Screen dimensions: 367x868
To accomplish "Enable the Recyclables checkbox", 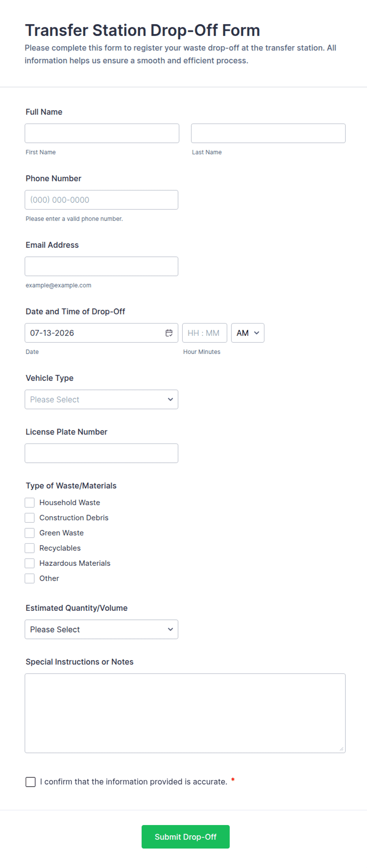I will 30,548.
